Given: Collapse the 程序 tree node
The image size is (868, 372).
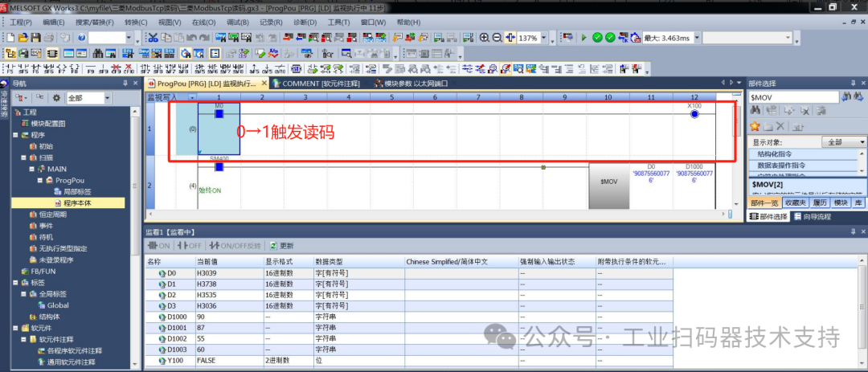Looking at the screenshot, I should pos(15,134).
